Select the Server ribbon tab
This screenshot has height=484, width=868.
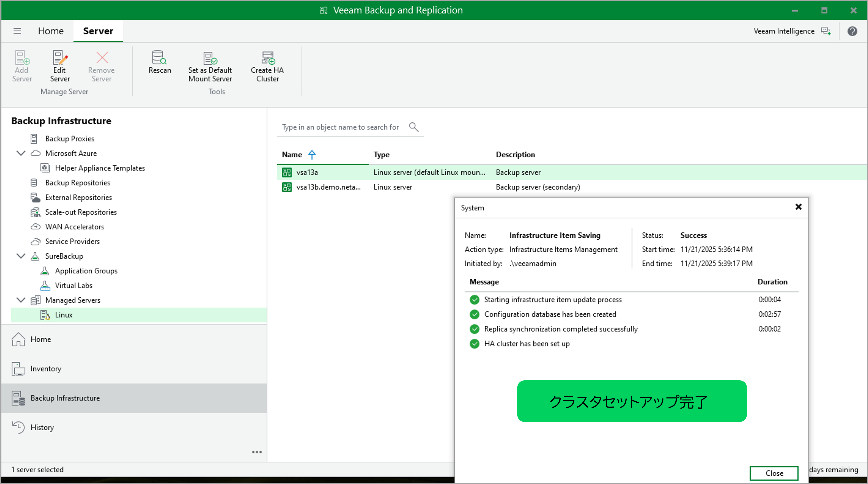point(98,31)
